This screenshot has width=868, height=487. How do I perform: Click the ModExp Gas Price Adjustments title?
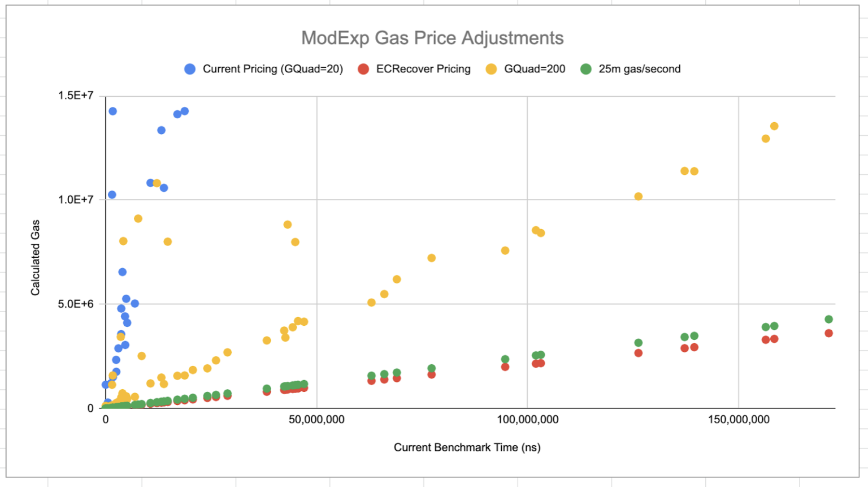point(432,38)
